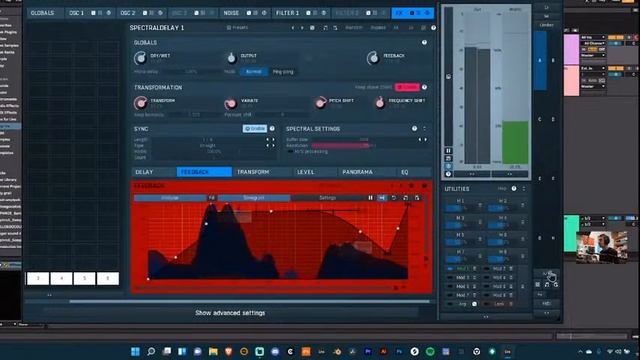
Task: Toggle OSC 1 enable square
Action: (93, 13)
